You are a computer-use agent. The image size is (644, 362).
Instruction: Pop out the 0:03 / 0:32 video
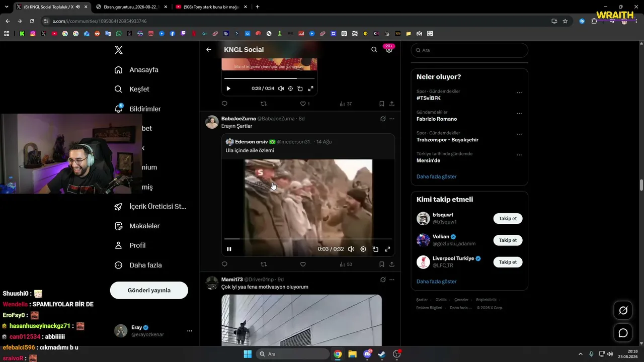375,249
